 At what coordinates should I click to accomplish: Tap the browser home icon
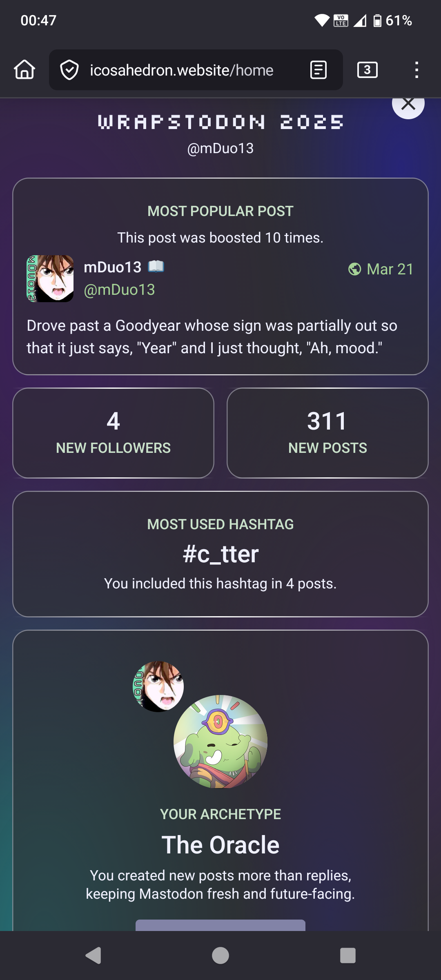point(24,70)
